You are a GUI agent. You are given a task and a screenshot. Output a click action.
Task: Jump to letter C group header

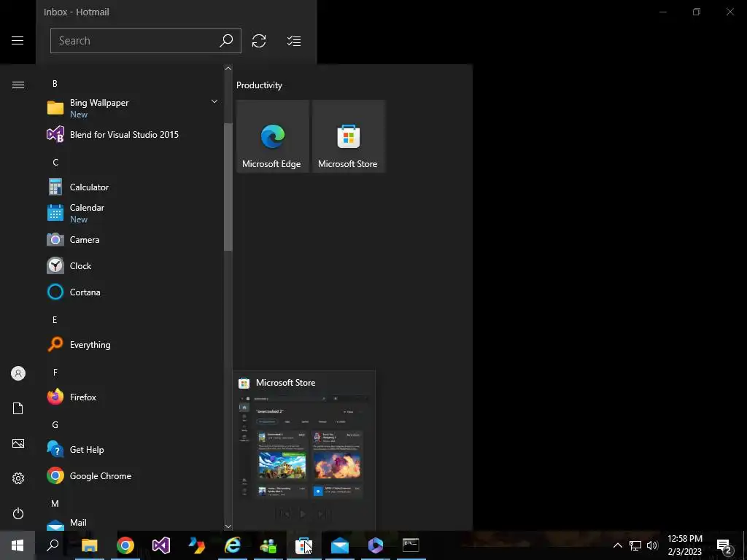point(55,163)
